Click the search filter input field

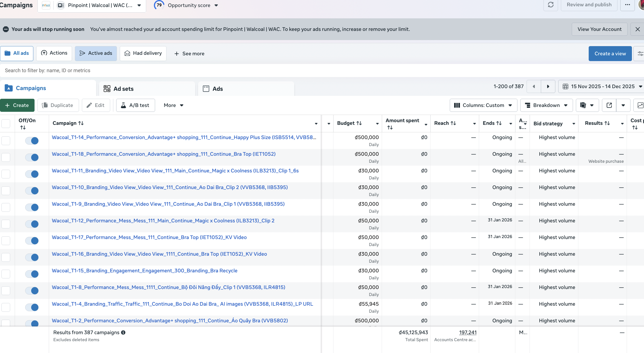(x=250, y=71)
